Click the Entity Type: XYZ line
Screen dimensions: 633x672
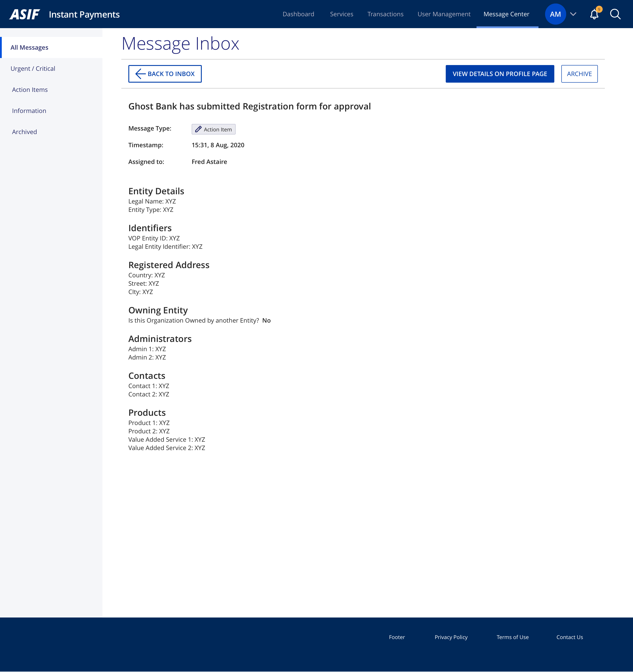[x=151, y=210]
